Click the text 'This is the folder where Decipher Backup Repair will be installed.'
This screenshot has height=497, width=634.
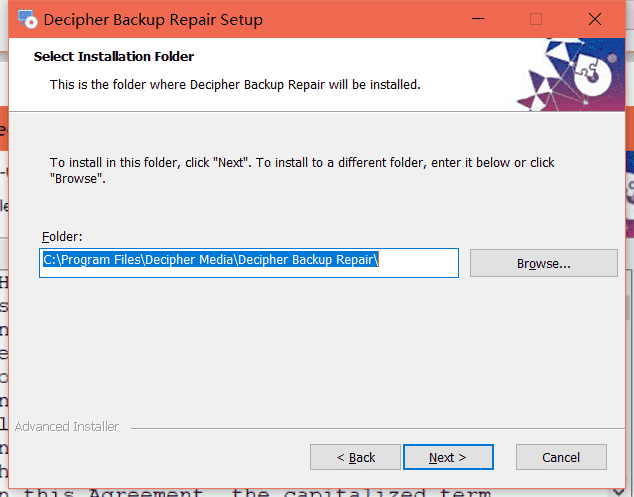(x=235, y=85)
